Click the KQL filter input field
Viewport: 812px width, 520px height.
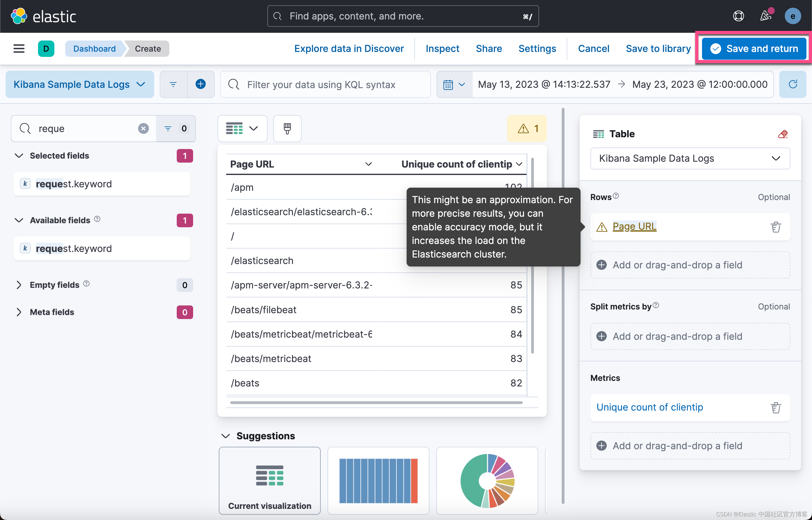point(326,84)
